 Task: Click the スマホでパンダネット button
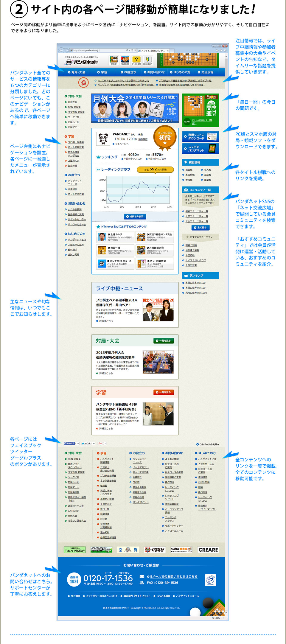pos(200,149)
